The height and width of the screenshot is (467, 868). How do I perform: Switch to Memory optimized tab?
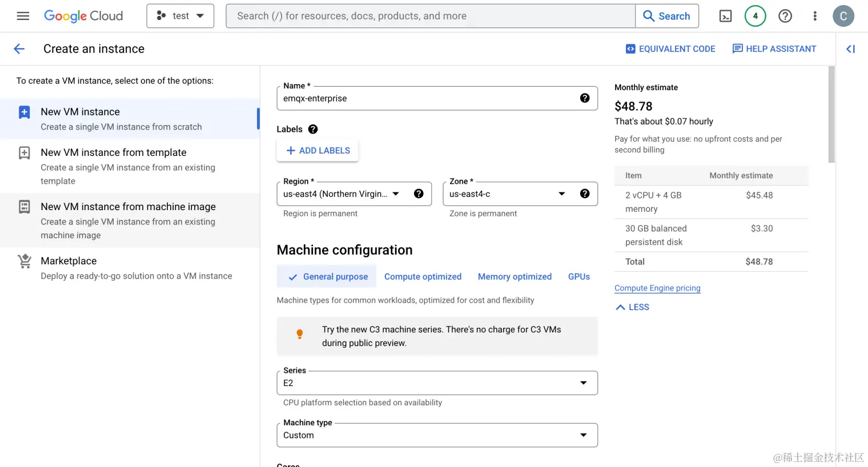515,277
